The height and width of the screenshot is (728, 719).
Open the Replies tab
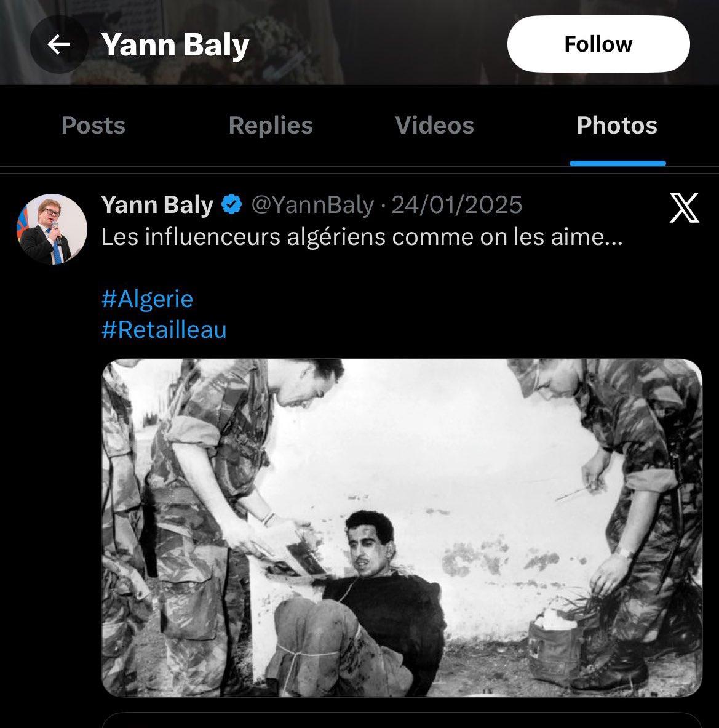271,126
